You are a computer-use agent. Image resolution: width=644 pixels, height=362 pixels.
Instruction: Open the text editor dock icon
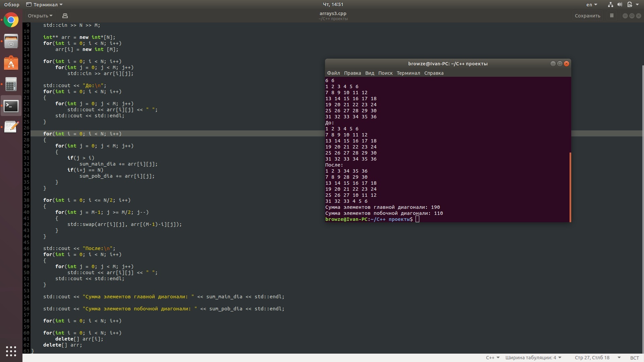(x=11, y=127)
